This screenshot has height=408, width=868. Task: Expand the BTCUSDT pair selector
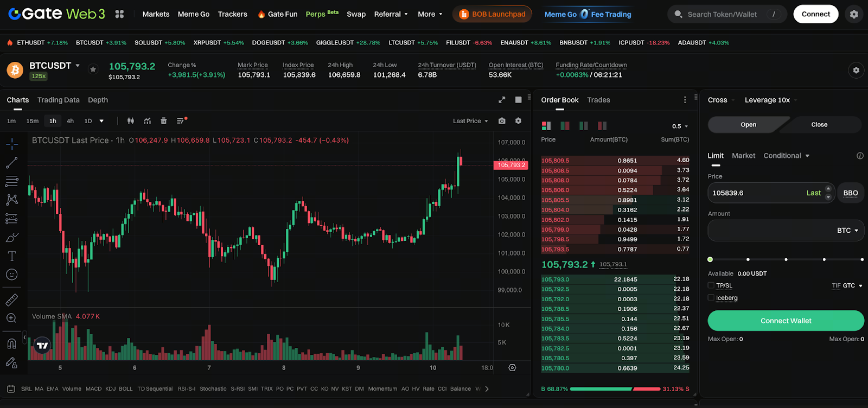tap(78, 66)
